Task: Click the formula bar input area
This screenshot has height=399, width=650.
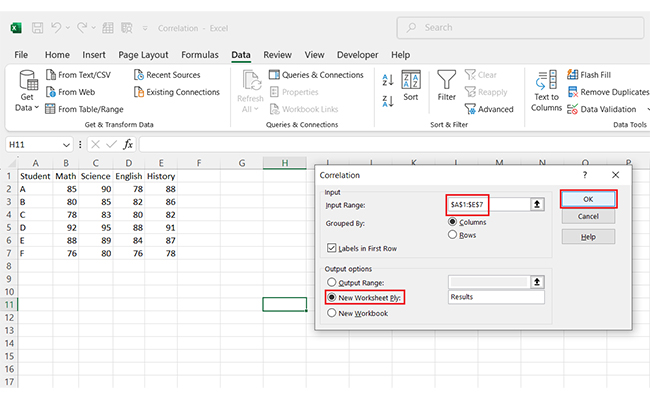Action: [x=394, y=145]
